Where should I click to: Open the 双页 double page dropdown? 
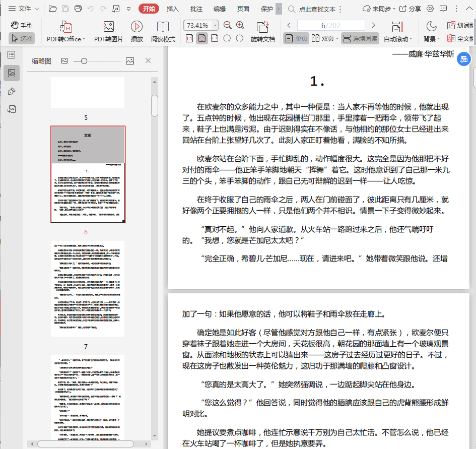click(x=325, y=38)
